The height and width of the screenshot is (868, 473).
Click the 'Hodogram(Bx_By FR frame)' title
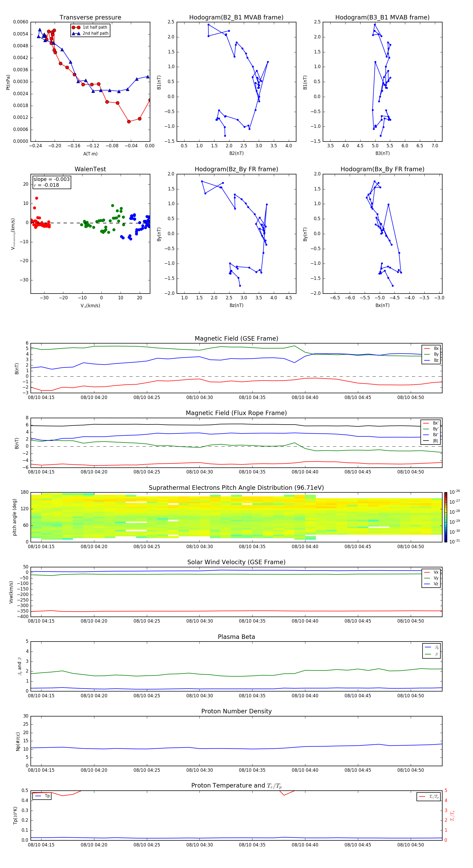382,169
